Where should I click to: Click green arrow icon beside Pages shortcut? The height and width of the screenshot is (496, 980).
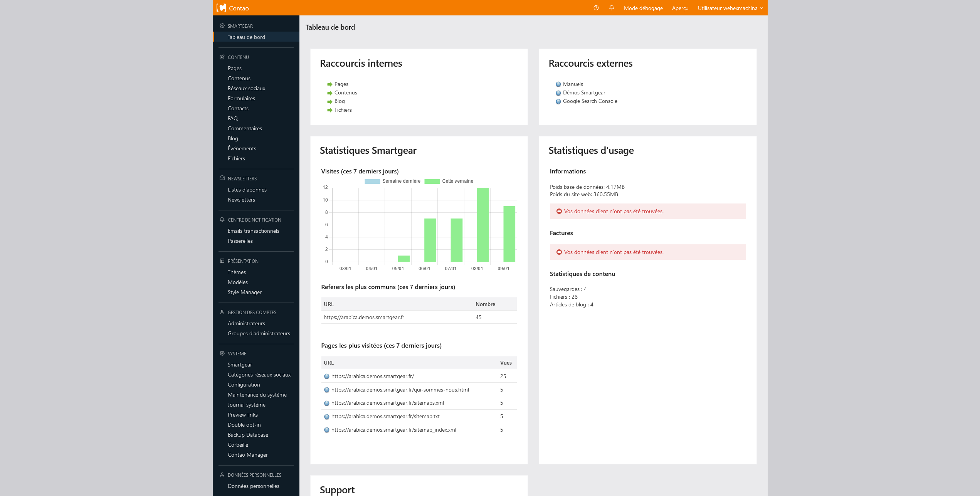(x=329, y=84)
